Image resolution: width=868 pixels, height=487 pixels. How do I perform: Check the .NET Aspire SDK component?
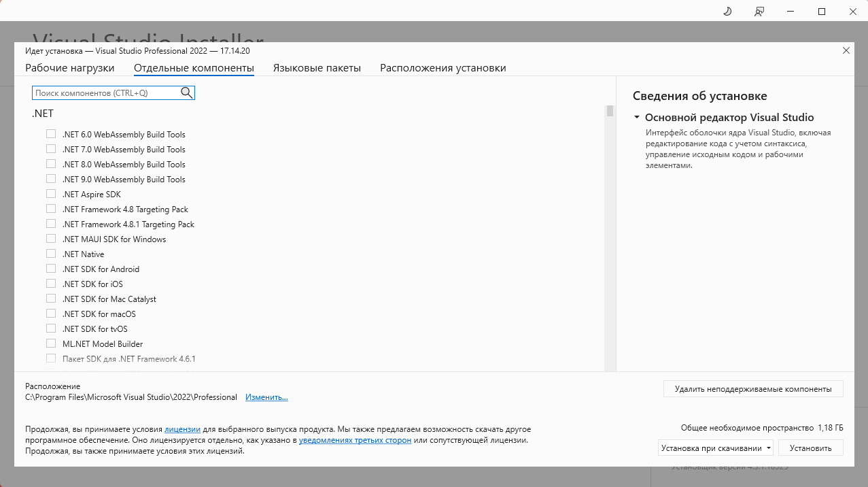(x=51, y=194)
